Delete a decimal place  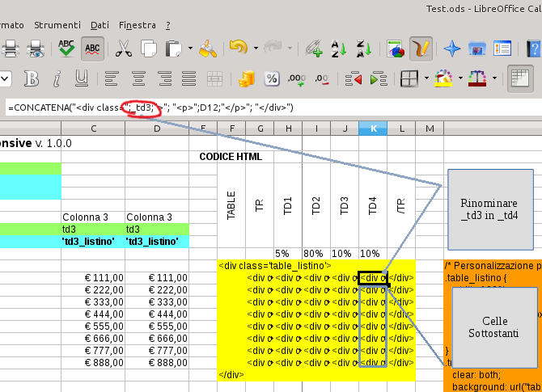click(322, 79)
